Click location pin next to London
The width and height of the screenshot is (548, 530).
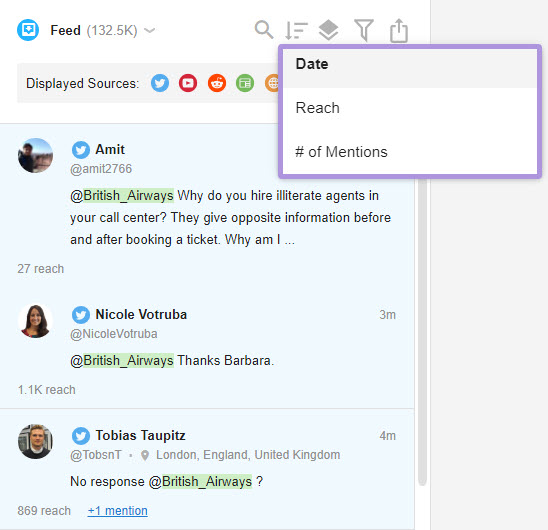[145, 455]
